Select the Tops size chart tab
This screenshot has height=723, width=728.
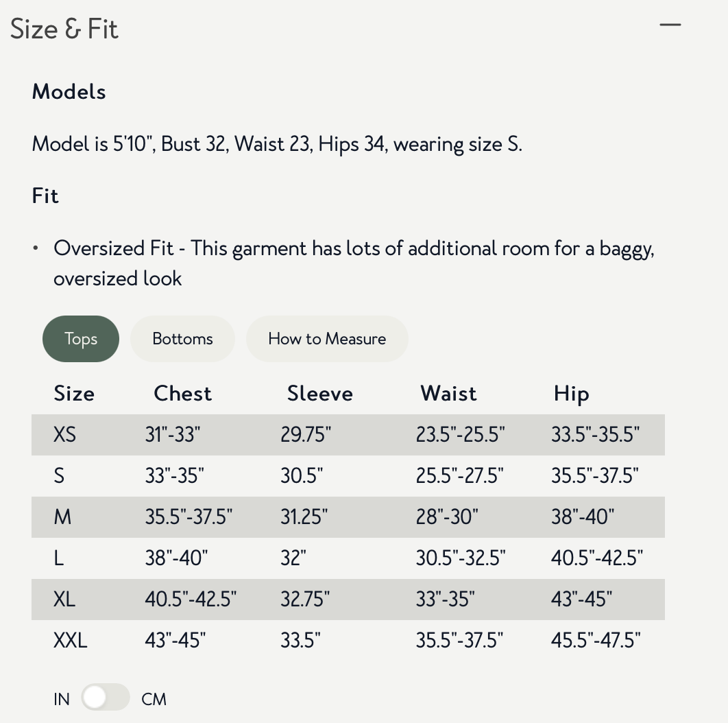pyautogui.click(x=81, y=339)
